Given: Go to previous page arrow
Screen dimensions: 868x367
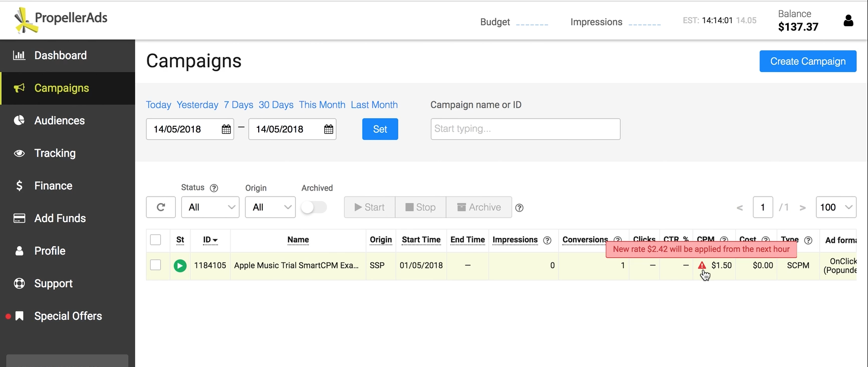Looking at the screenshot, I should [x=739, y=208].
